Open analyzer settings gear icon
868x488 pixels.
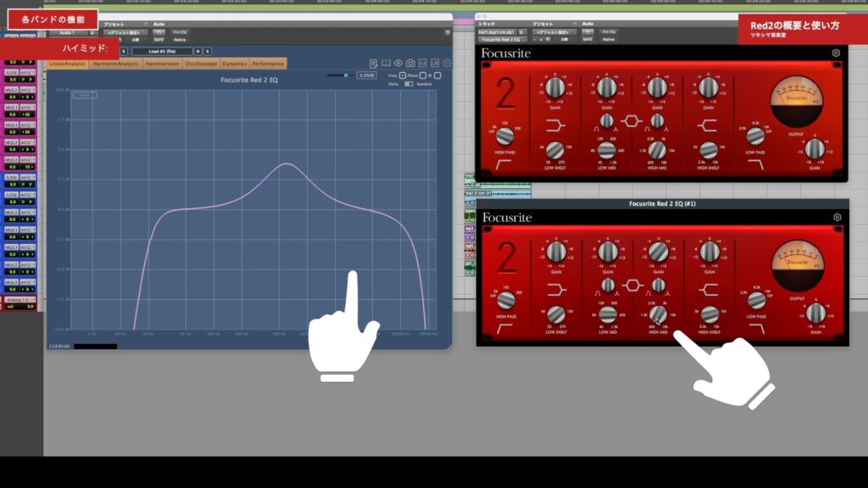447,64
